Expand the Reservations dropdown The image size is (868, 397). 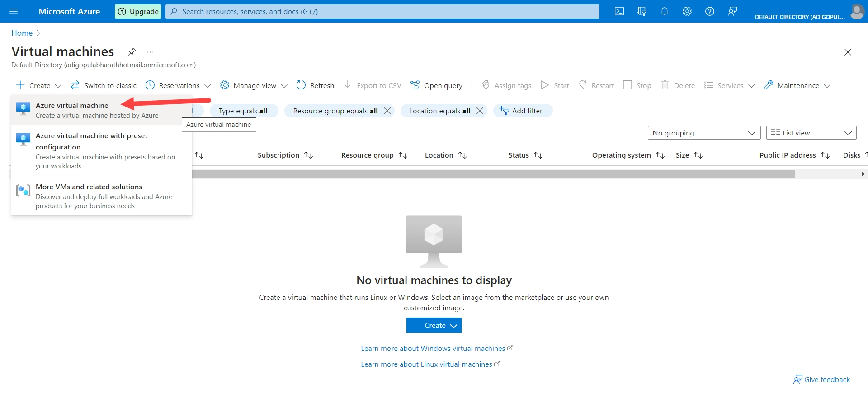coord(178,85)
